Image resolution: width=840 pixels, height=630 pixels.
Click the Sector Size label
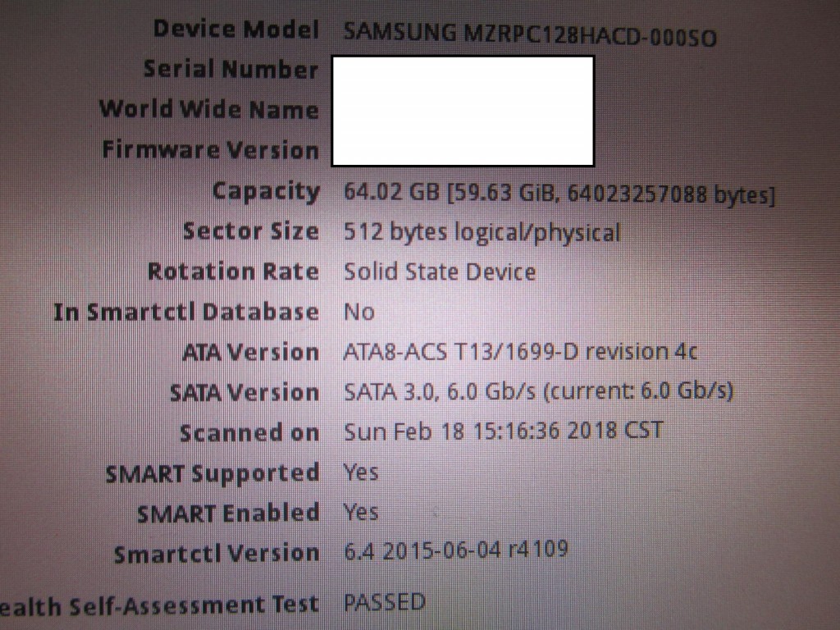pyautogui.click(x=251, y=231)
